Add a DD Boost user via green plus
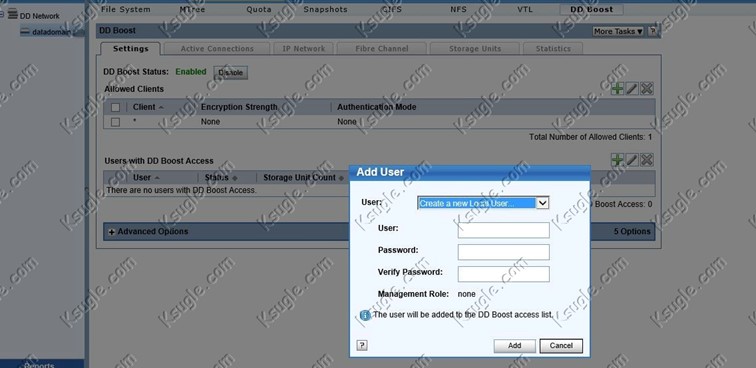756x368 pixels. click(617, 160)
